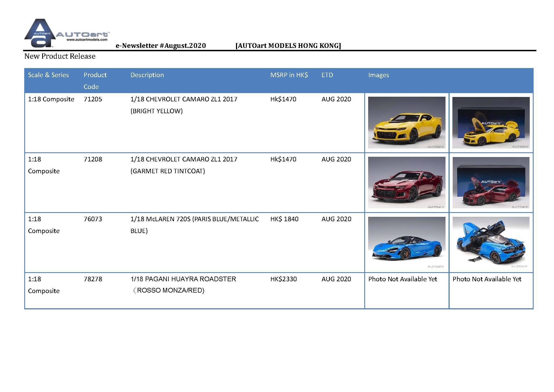Click the MSRP in HK$ column header
The height and width of the screenshot is (392, 554).
coord(289,75)
